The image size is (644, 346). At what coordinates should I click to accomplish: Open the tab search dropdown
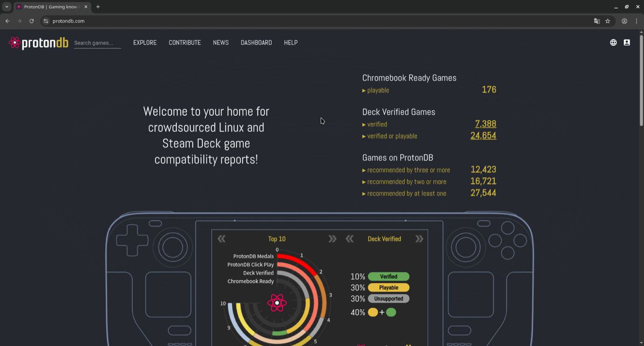(x=7, y=7)
